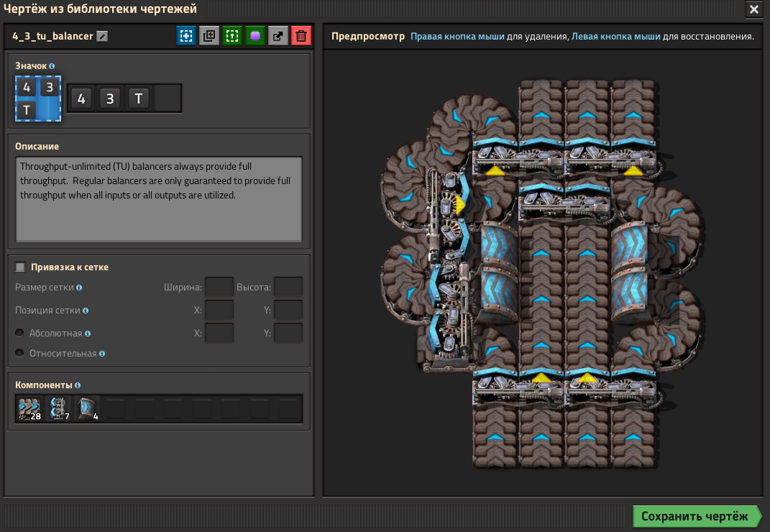
Task: Click the Позиция сетки Y field
Action: (288, 310)
